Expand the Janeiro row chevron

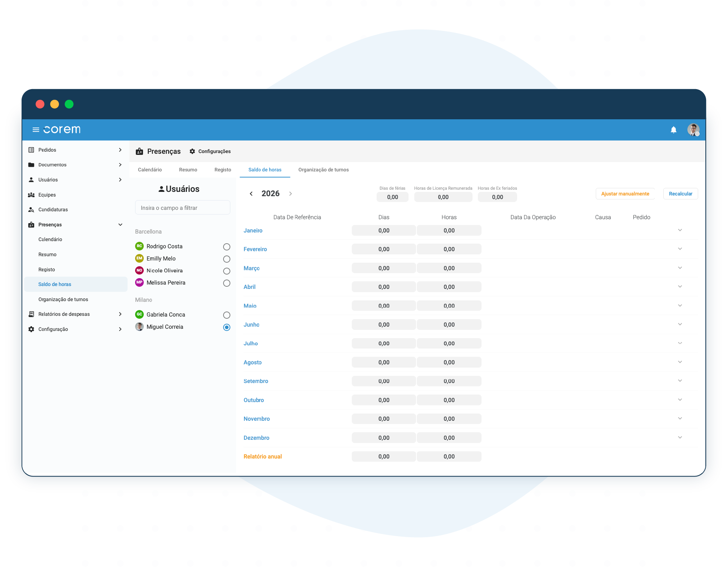coord(679,230)
